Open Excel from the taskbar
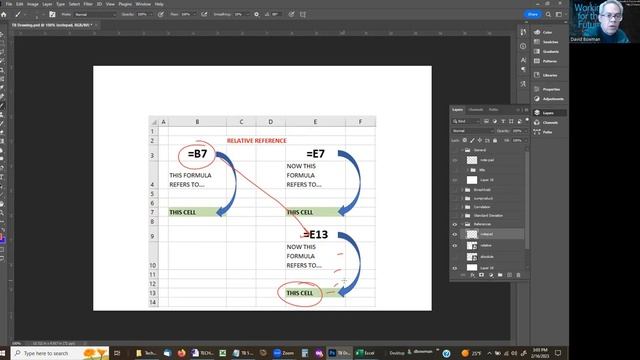The image size is (640, 360). tap(365, 353)
